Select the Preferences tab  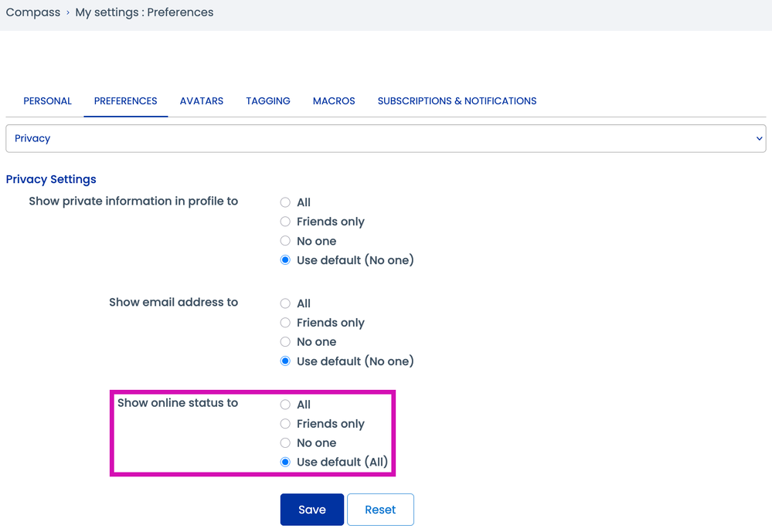[125, 101]
